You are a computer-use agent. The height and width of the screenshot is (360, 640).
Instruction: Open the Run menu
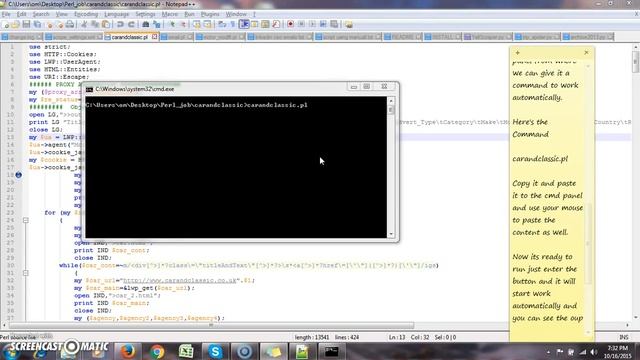(189, 14)
